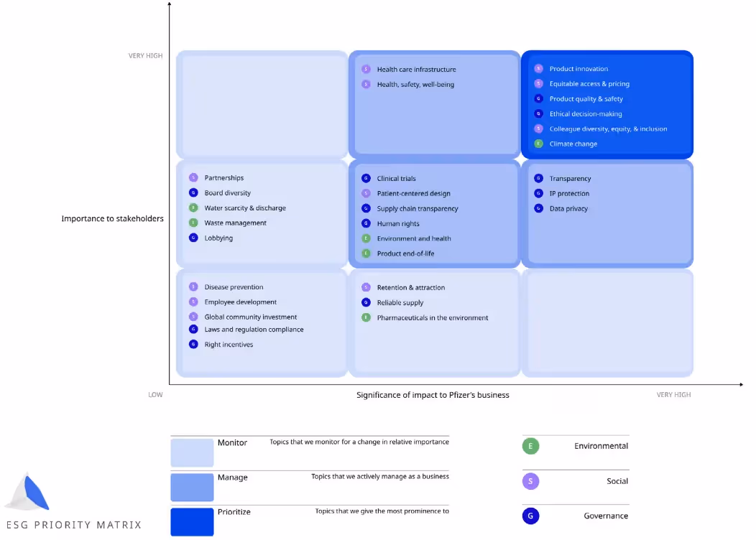Screen dimensions: 756x540
Task: Click the Importance to stakeholders axis label
Action: click(112, 218)
